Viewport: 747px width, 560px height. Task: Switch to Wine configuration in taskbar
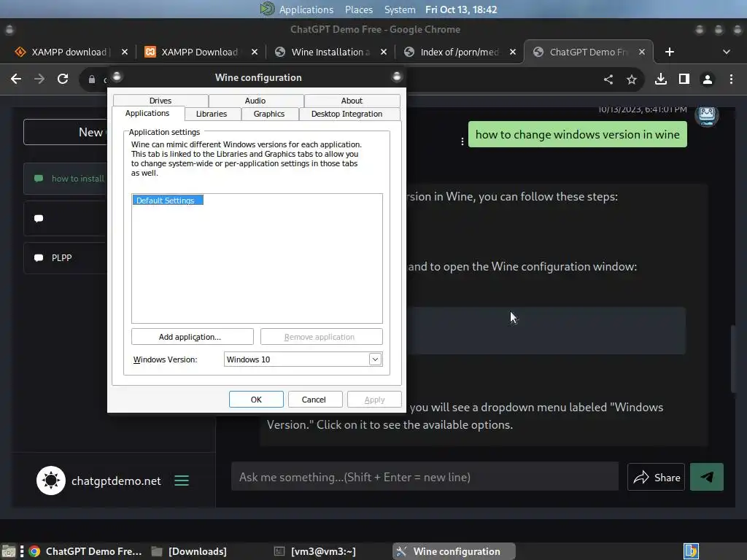(x=454, y=551)
